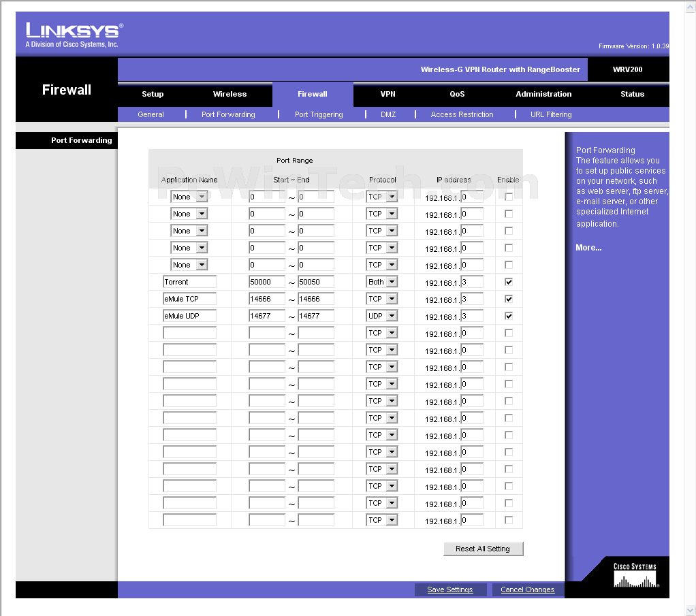This screenshot has width=696, height=616.
Task: Go to the VPN tab
Action: coord(388,94)
